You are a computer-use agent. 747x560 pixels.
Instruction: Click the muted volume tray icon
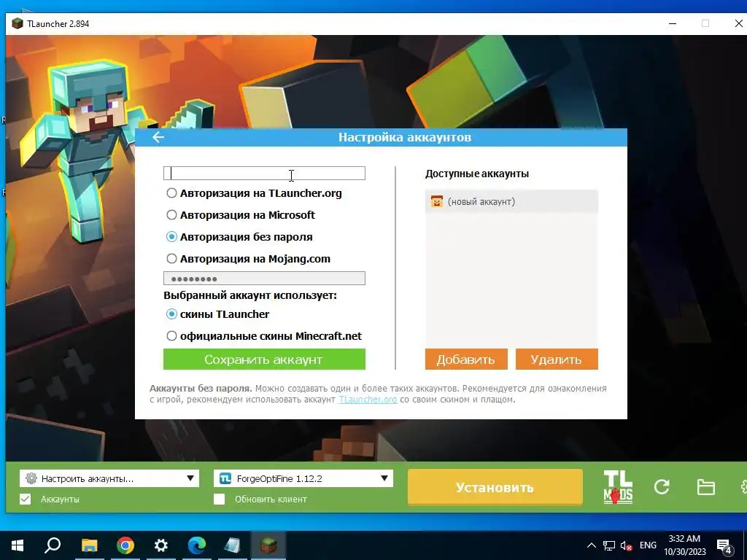point(627,545)
